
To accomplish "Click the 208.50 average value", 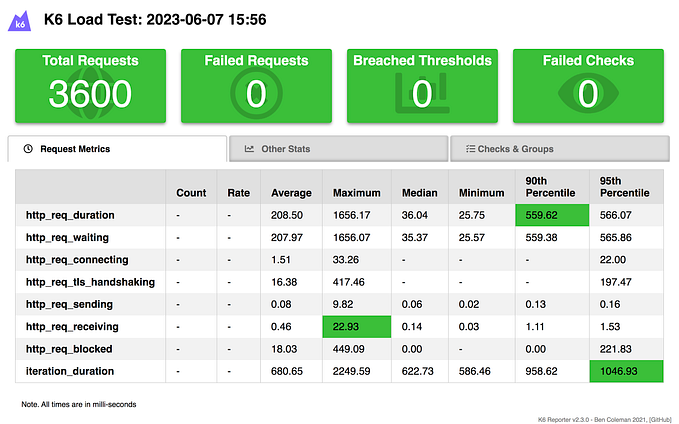I will pos(287,215).
